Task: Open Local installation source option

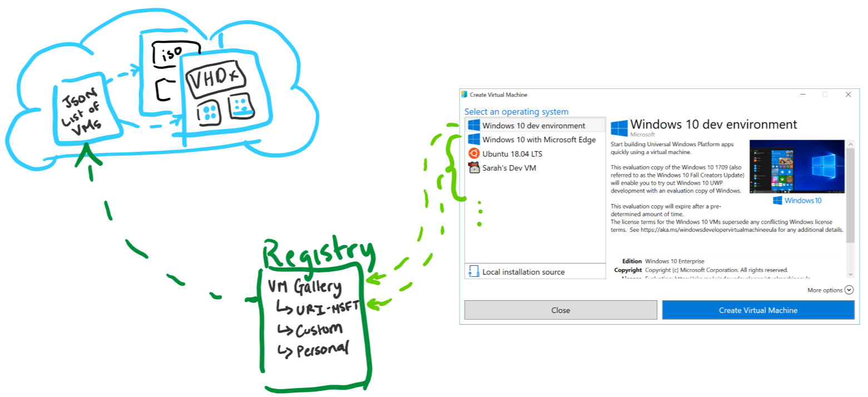Action: 535,271
